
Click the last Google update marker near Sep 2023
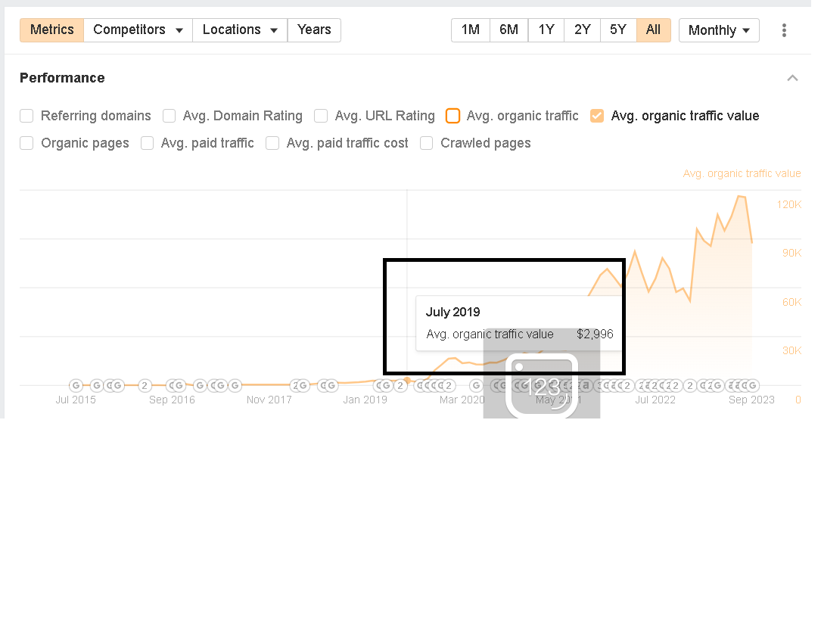tap(751, 386)
